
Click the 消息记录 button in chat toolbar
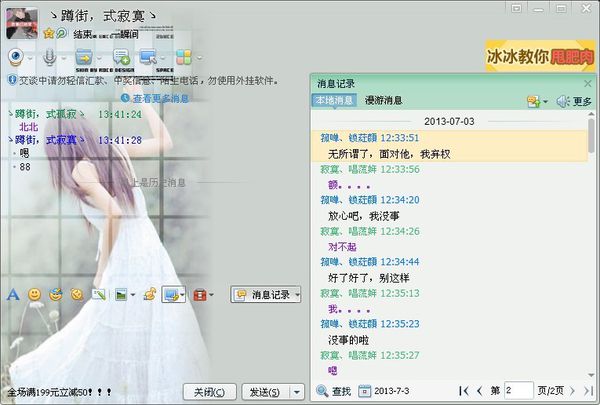click(265, 295)
